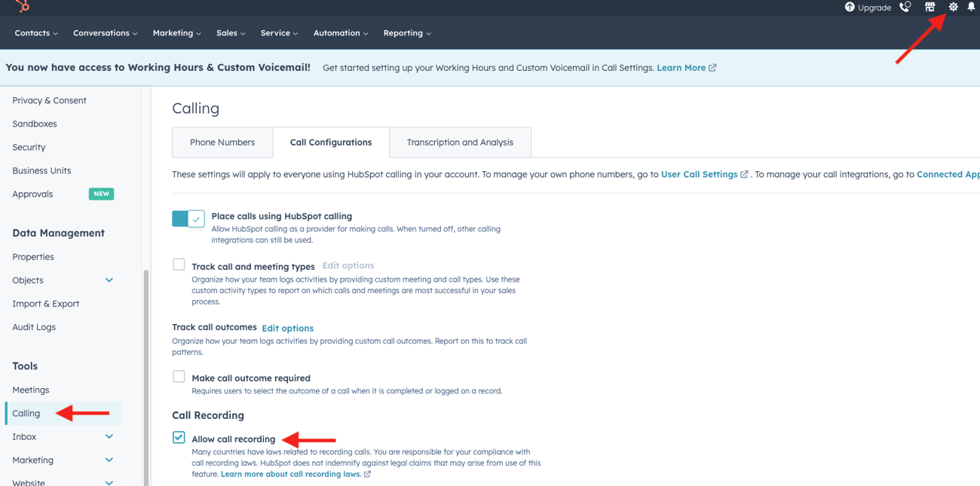Click Edit options for Track call outcomes
Screen dimensions: 980x486
(287, 328)
